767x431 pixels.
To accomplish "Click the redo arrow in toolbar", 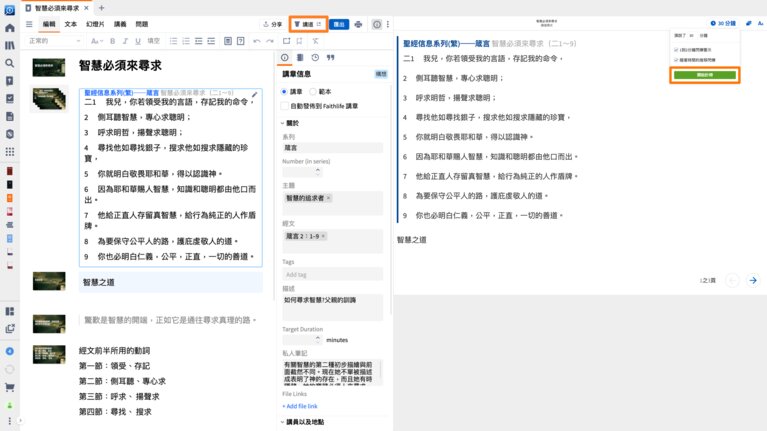I will coord(270,41).
